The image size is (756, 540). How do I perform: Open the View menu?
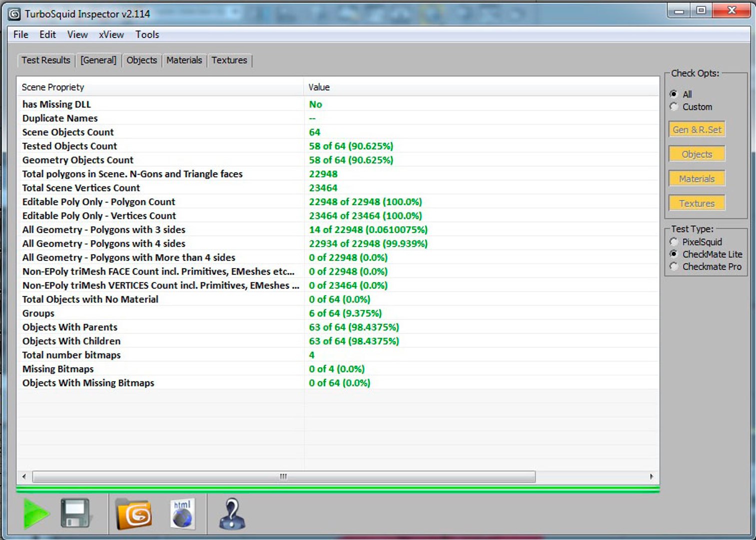click(x=77, y=34)
